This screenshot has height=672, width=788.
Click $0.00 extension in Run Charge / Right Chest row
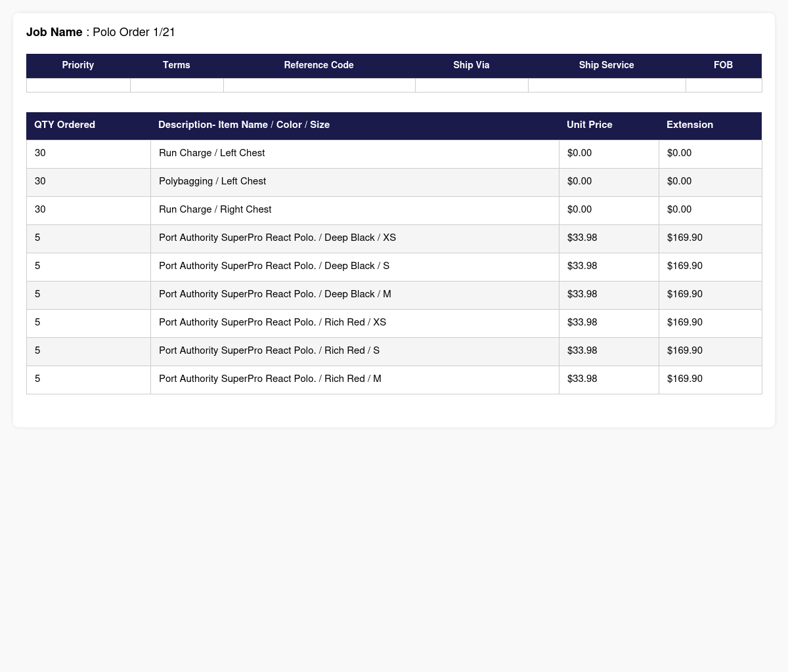[x=679, y=209]
